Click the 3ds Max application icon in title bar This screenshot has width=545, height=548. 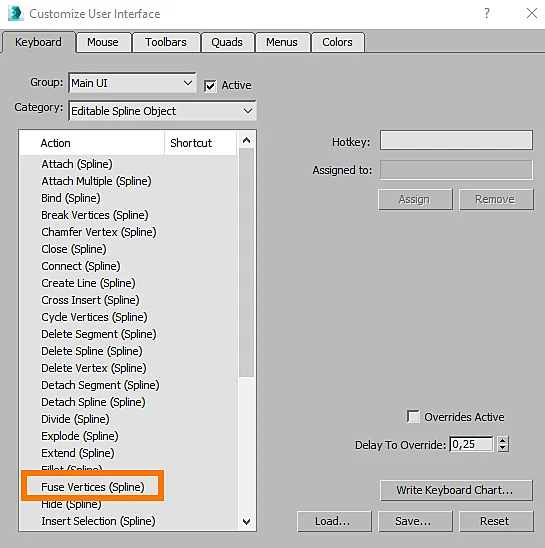pyautogui.click(x=15, y=14)
